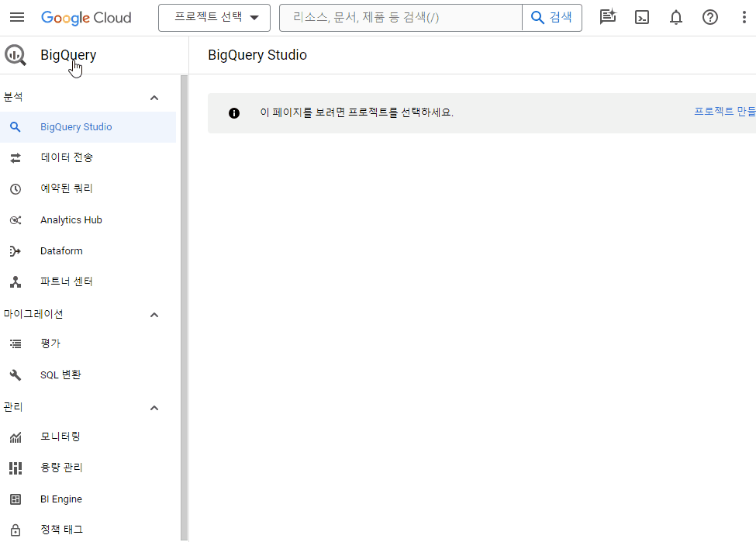
Task: Click the Dataform icon
Action: (x=16, y=251)
